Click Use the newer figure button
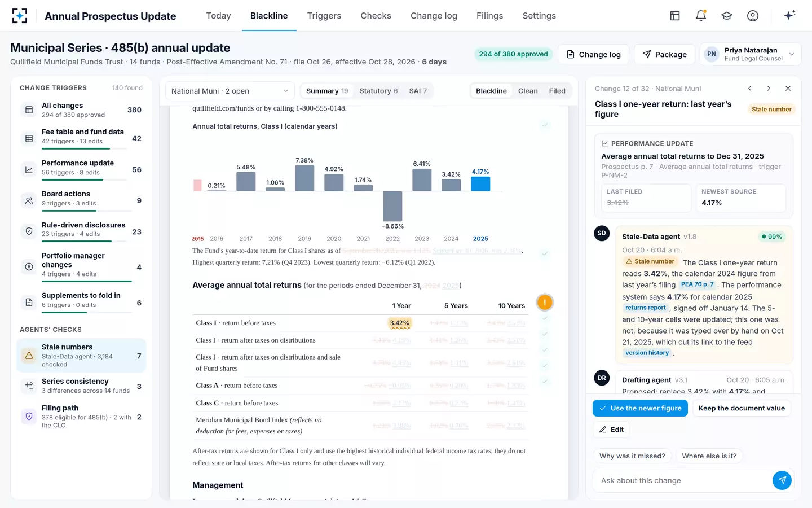The image size is (812, 508). [640, 408]
